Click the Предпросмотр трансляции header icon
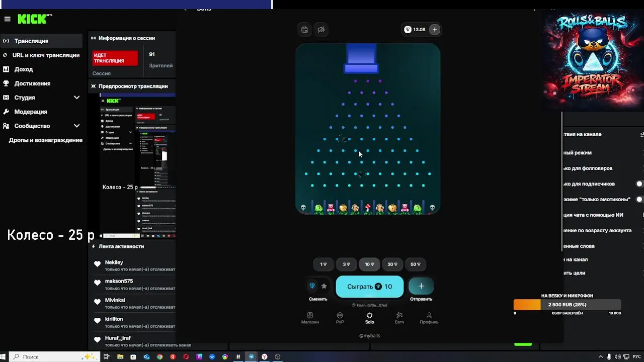Viewport: 644px width, 362px height. [93, 86]
